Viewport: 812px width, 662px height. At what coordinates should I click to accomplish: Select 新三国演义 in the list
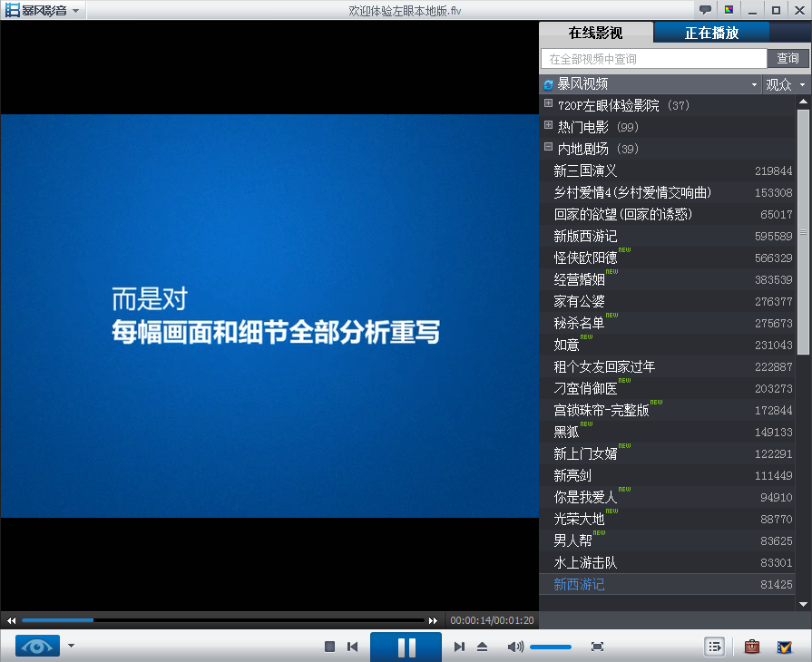click(667, 170)
